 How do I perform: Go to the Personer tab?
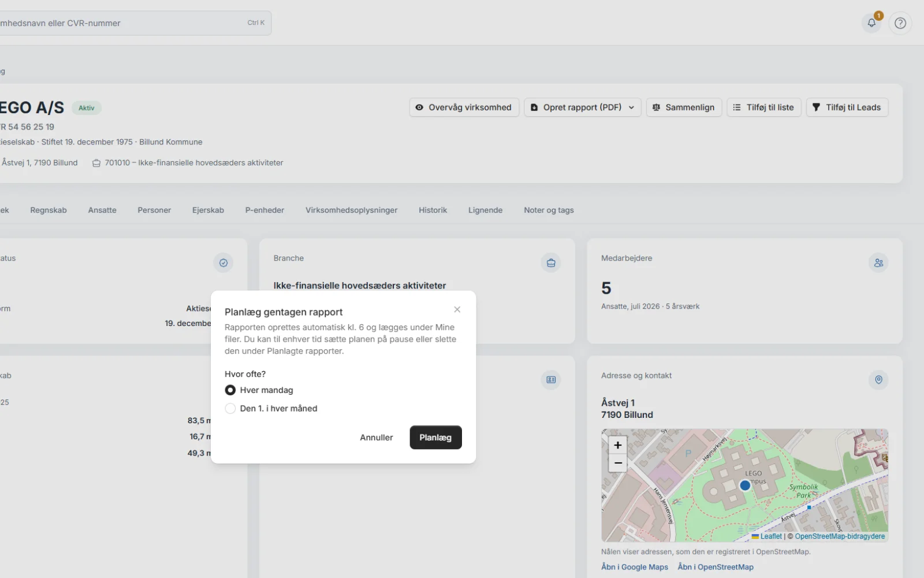154,210
